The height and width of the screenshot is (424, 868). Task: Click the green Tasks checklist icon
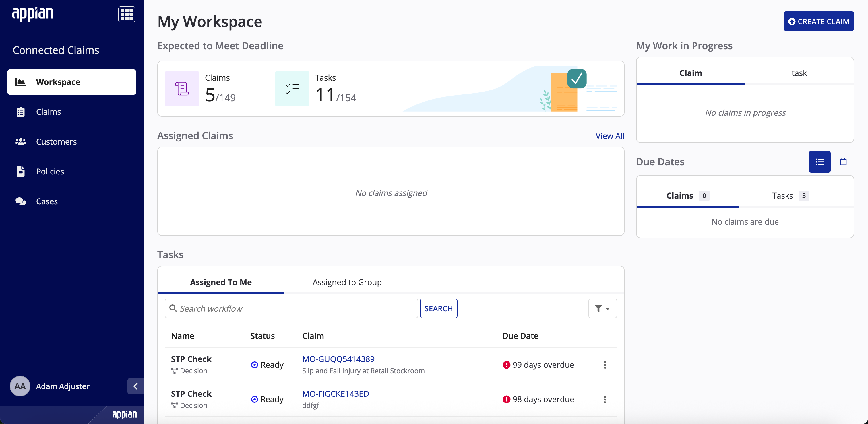[x=292, y=89]
